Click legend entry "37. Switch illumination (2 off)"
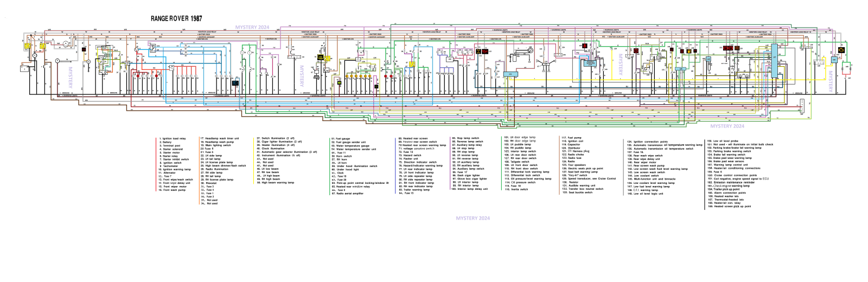Screen dimensions: 868x282 (276, 138)
